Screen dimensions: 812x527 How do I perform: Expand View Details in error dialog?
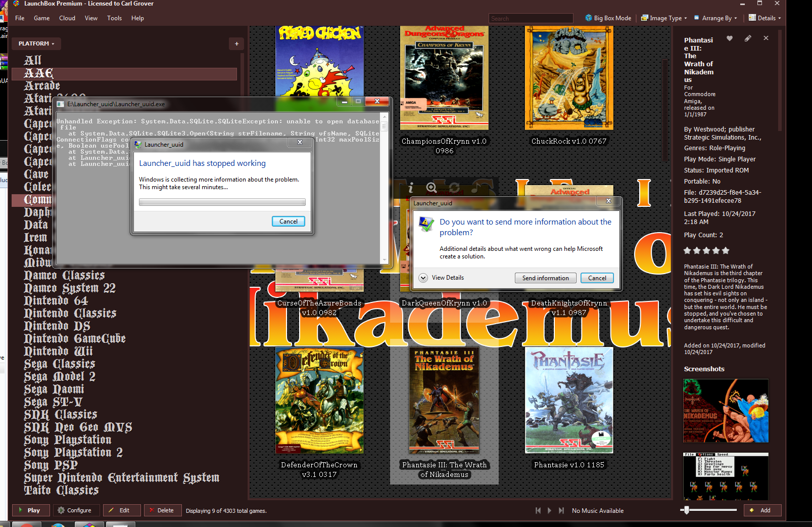442,278
